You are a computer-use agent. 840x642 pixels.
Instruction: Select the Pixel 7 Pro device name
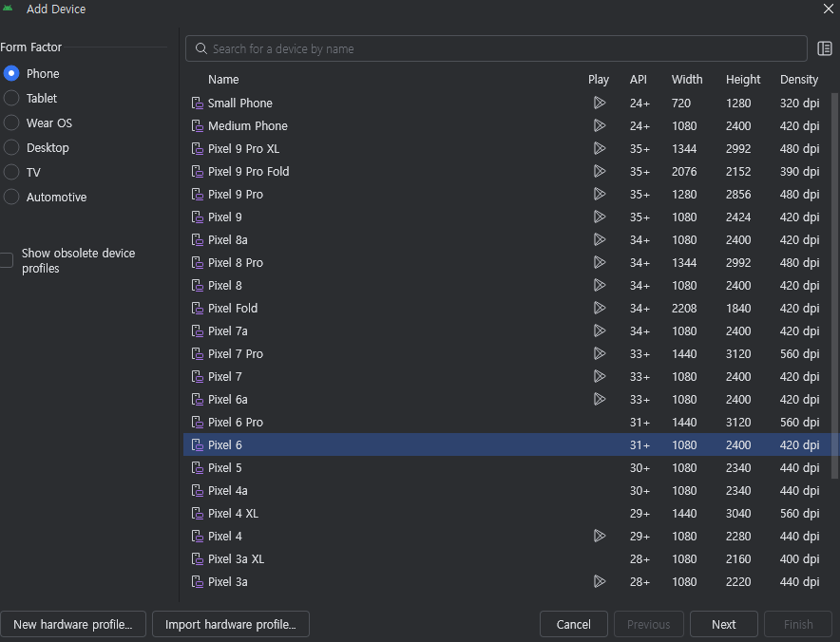[236, 353]
